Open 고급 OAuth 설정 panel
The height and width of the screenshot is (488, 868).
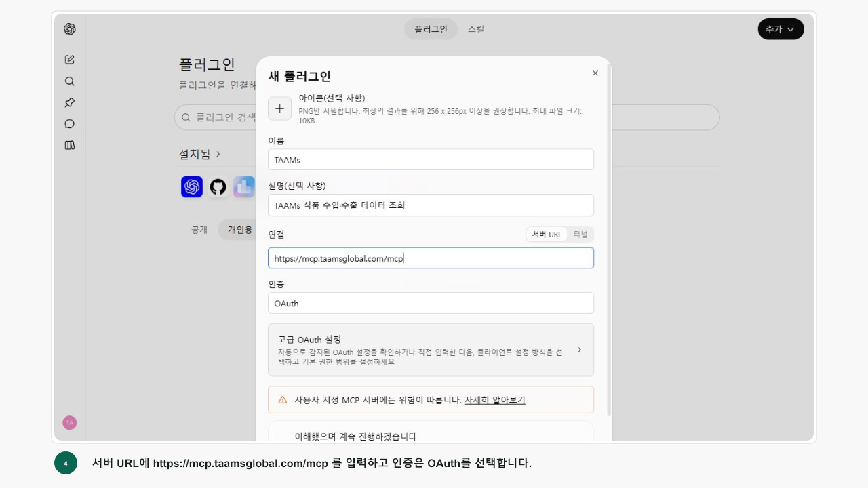[431, 350]
